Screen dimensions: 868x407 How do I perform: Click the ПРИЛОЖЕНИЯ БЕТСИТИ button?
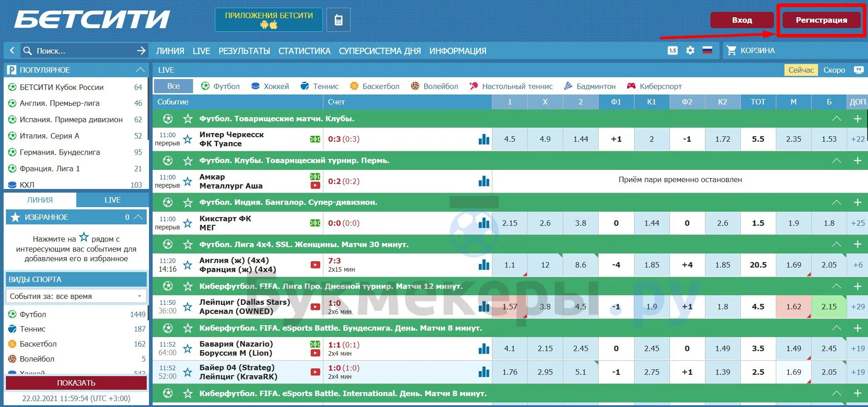[269, 20]
